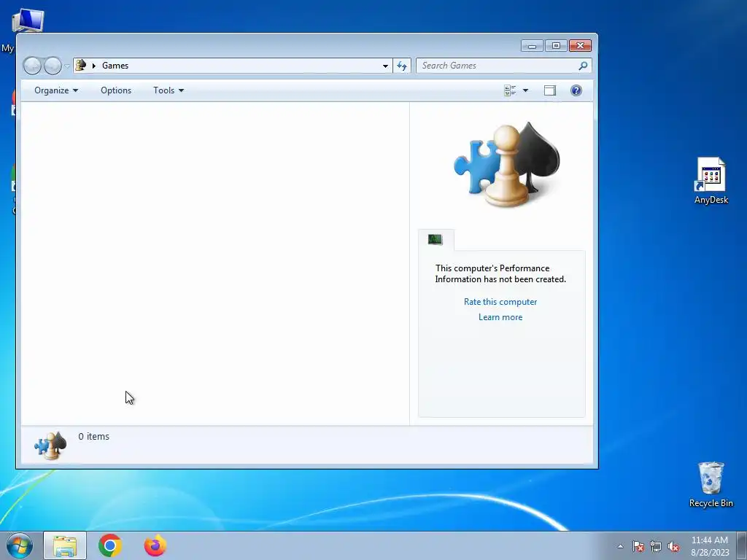Expand the view options dropdown arrow
The width and height of the screenshot is (747, 560).
[x=525, y=90]
